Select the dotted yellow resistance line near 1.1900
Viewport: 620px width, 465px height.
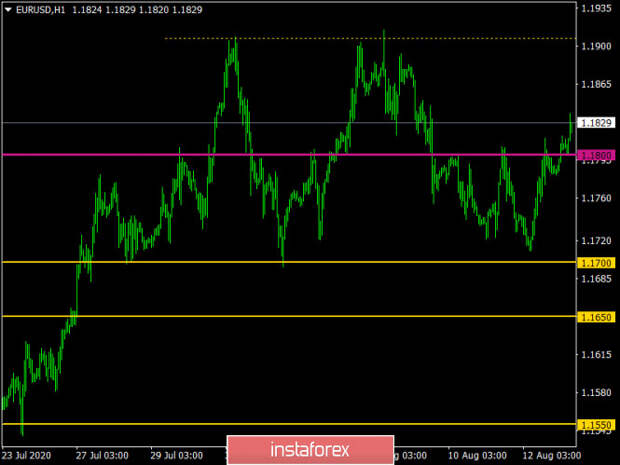370,38
